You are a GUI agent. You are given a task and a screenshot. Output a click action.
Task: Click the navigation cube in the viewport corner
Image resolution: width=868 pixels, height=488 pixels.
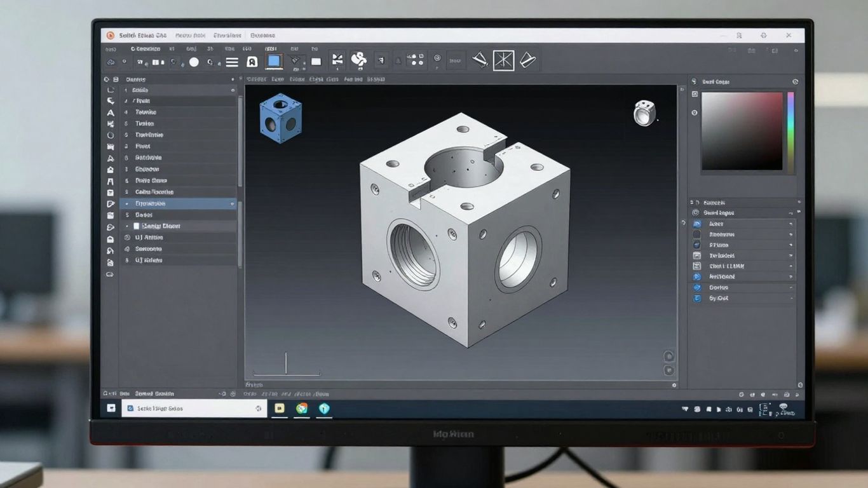[x=646, y=112]
